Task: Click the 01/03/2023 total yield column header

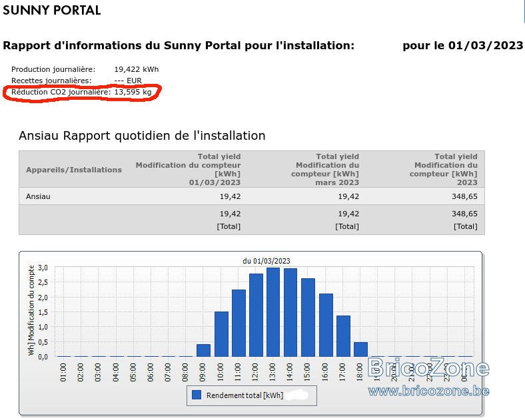Action: tap(188, 169)
